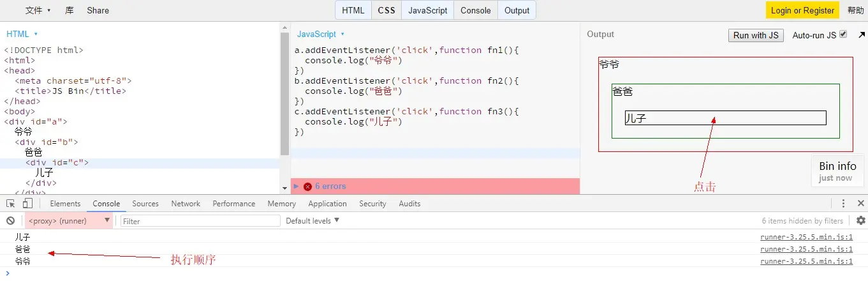This screenshot has width=868, height=281.
Task: Switch to DevTools Network tab
Action: (186, 204)
